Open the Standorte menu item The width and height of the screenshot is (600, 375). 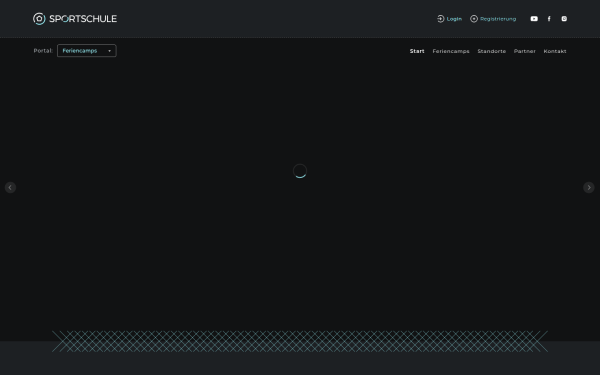click(x=491, y=51)
